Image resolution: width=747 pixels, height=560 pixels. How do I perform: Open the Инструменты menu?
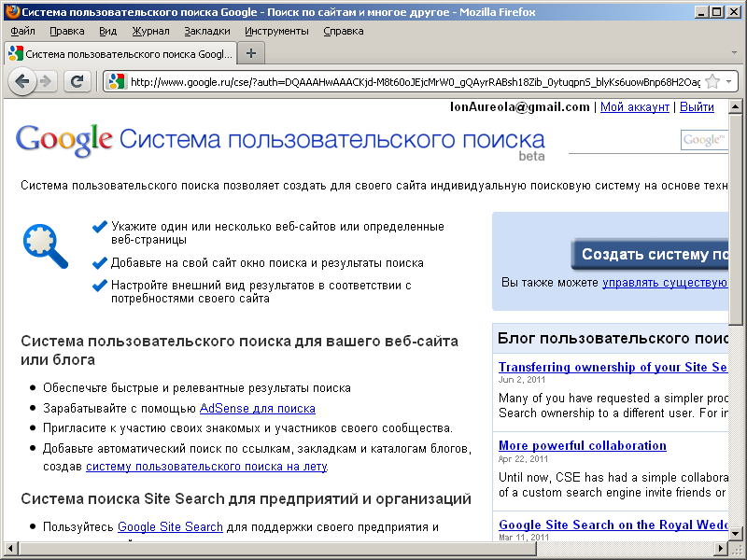coord(276,31)
